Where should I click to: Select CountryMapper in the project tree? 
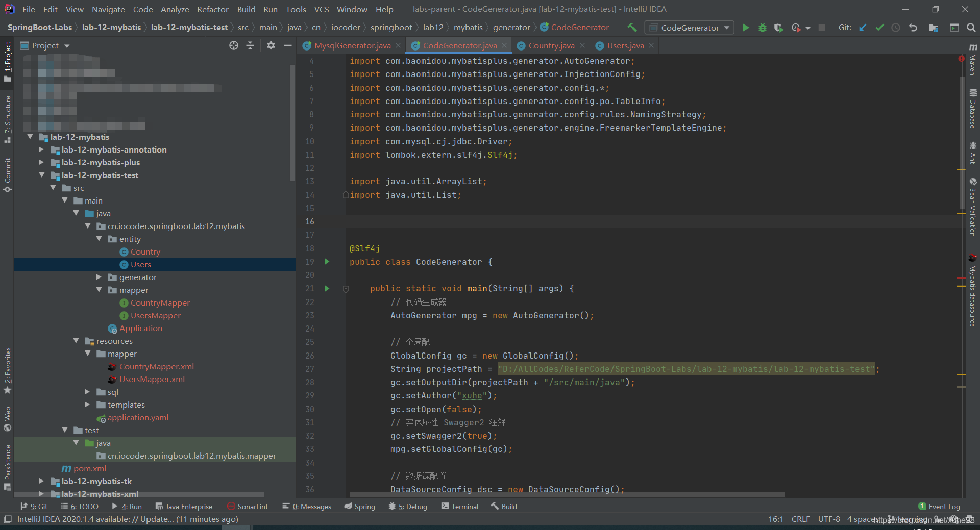(160, 302)
